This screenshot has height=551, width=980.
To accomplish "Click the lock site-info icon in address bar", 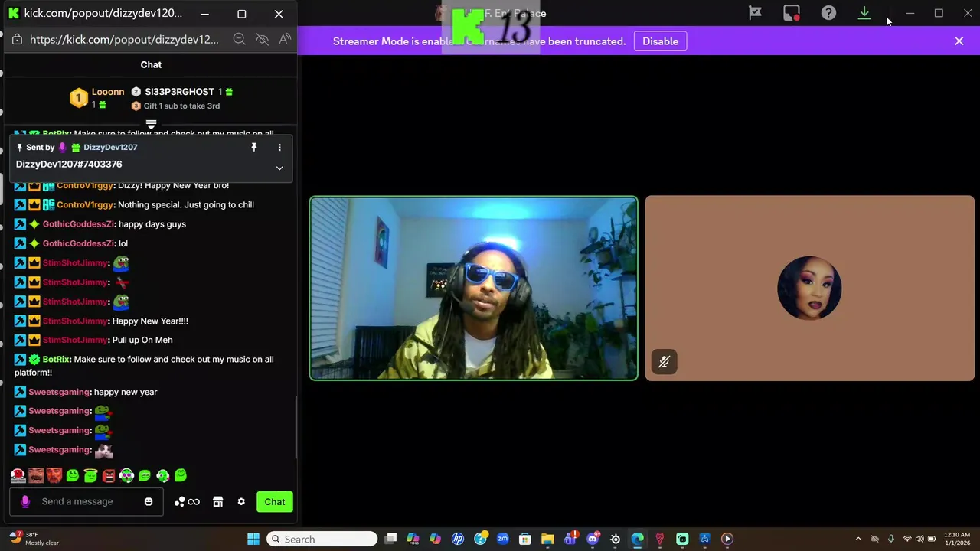I will 17,39.
